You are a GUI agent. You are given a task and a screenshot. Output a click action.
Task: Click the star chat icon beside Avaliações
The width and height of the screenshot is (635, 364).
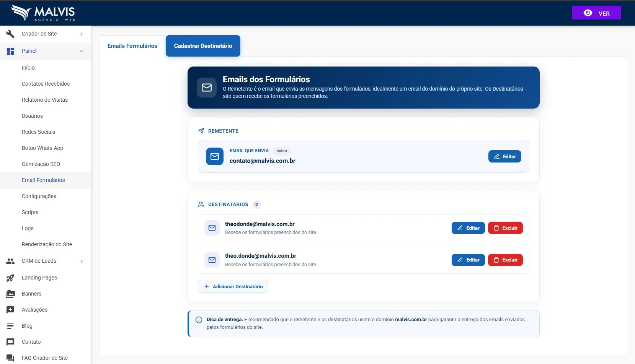pyautogui.click(x=10, y=310)
